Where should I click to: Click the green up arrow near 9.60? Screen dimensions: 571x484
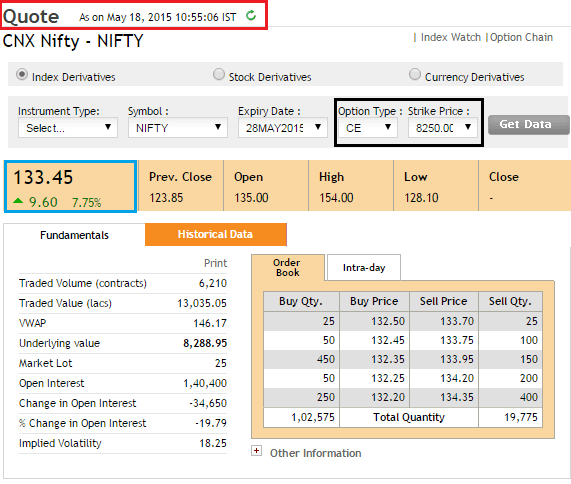point(18,201)
